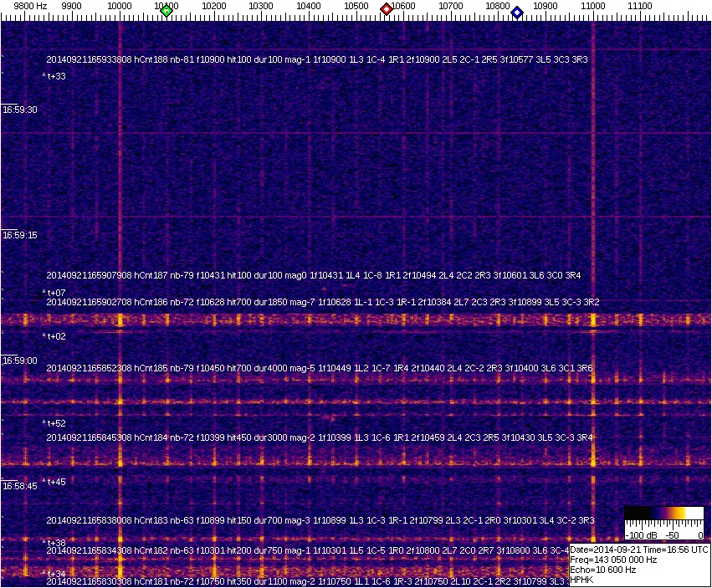Screen dimensions: 712x588
Task: Click the hCnt188 event log line
Action: 316,60
